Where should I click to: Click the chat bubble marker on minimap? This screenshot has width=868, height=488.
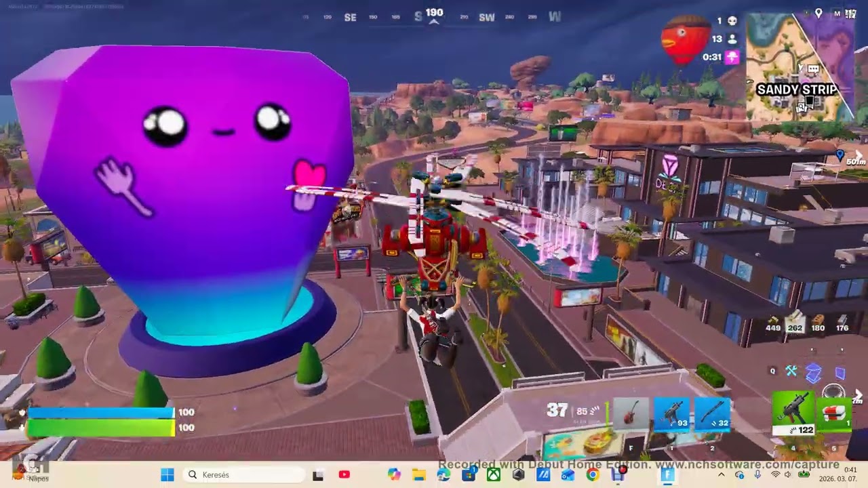point(813,68)
